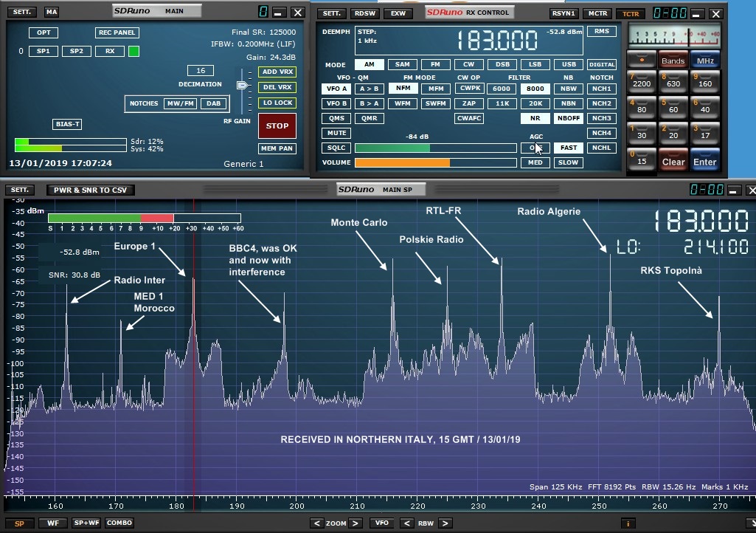Select FM mode

click(x=435, y=64)
